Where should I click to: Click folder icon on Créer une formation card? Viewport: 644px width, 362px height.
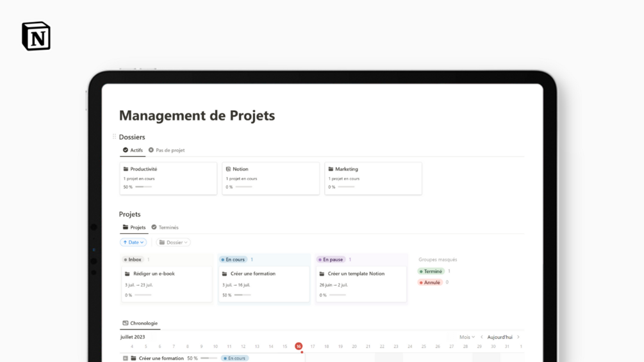[x=225, y=274]
